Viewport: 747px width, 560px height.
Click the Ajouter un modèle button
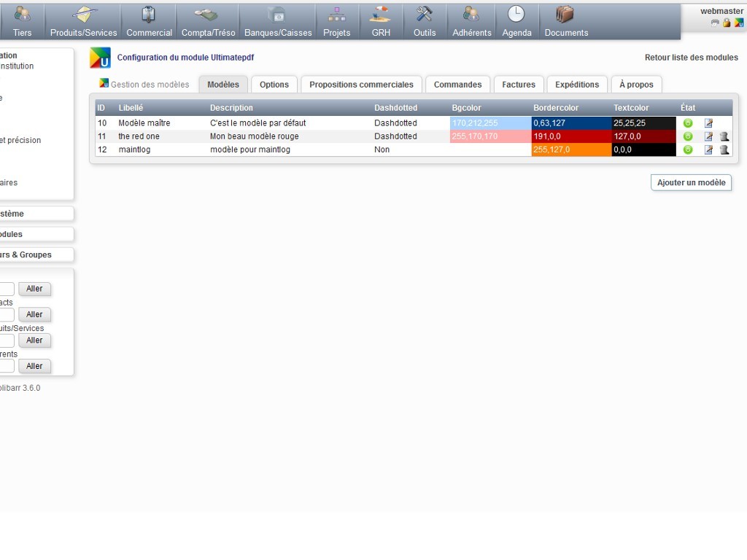(x=691, y=182)
